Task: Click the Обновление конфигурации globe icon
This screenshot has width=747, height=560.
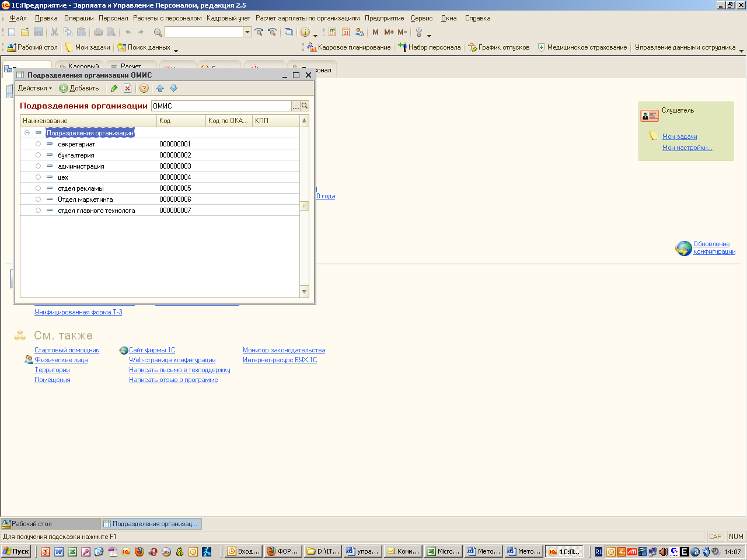Action: coord(683,249)
